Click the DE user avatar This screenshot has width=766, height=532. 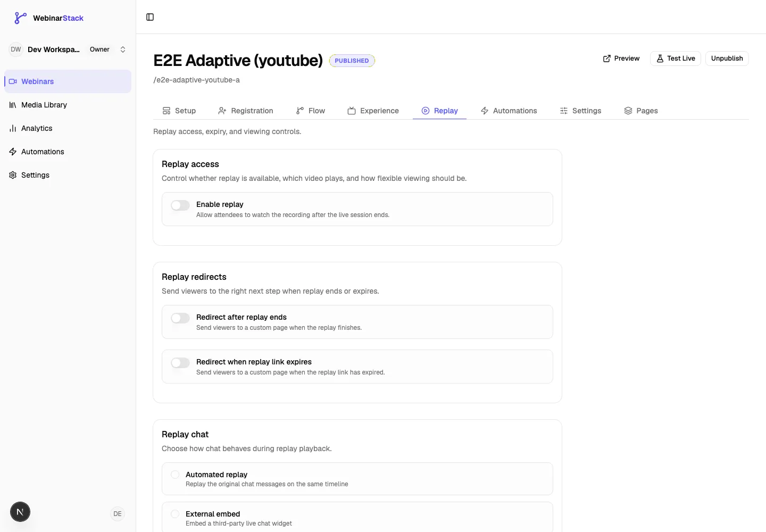point(118,514)
